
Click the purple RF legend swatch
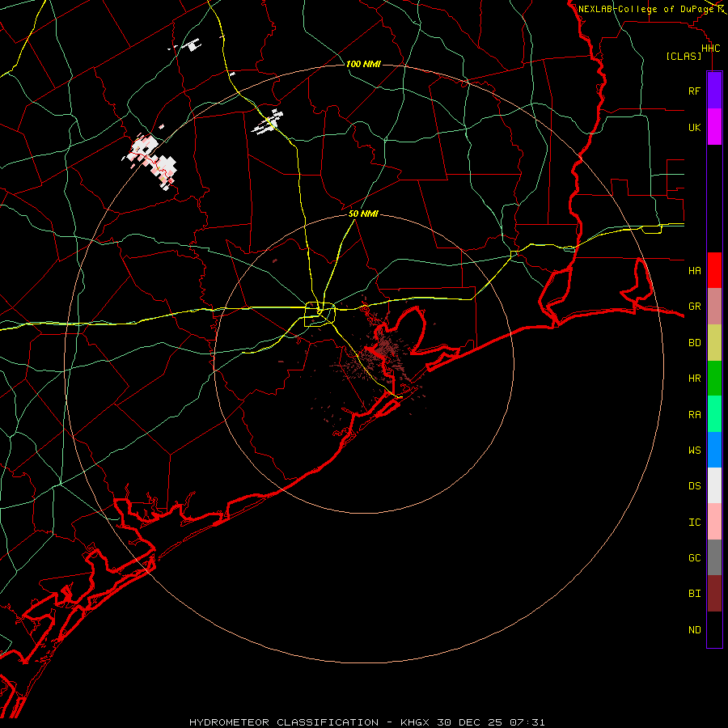(x=714, y=91)
